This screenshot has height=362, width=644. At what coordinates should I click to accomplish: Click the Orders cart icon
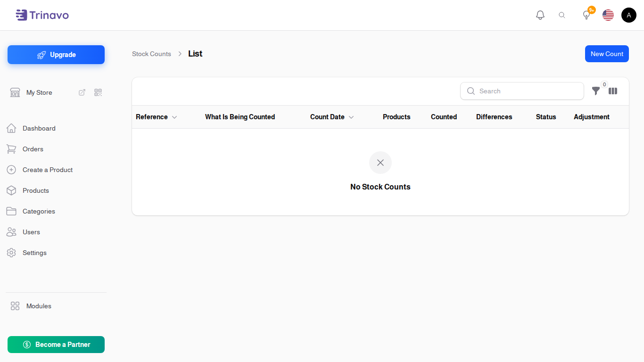11,149
